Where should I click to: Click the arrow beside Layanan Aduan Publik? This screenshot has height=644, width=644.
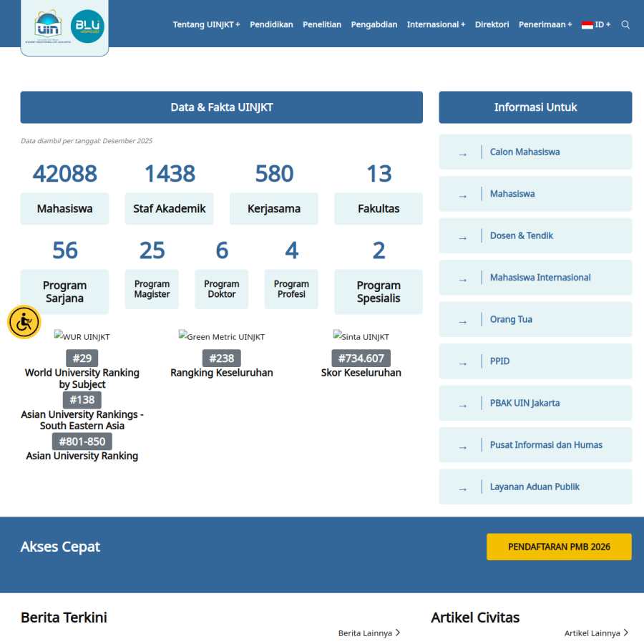(x=463, y=490)
